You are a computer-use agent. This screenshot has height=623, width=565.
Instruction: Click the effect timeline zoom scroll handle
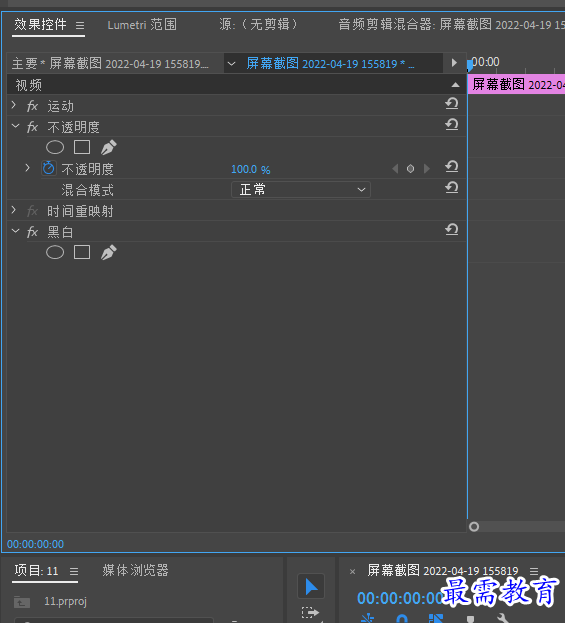(474, 527)
